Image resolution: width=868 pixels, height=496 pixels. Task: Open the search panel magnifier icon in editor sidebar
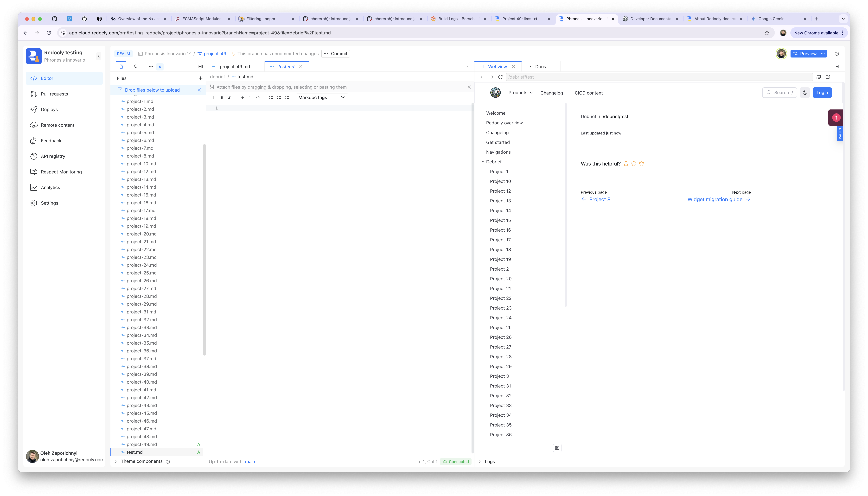point(136,67)
